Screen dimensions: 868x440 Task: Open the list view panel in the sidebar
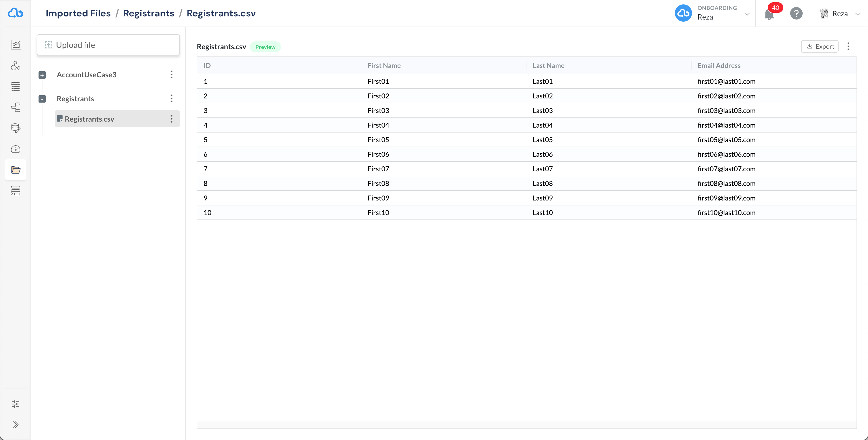(x=16, y=87)
